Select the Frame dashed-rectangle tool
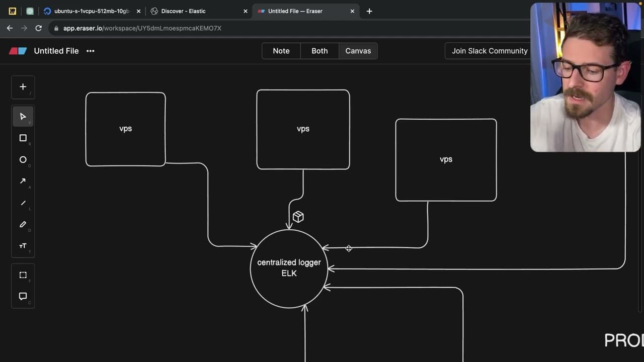 point(23,275)
